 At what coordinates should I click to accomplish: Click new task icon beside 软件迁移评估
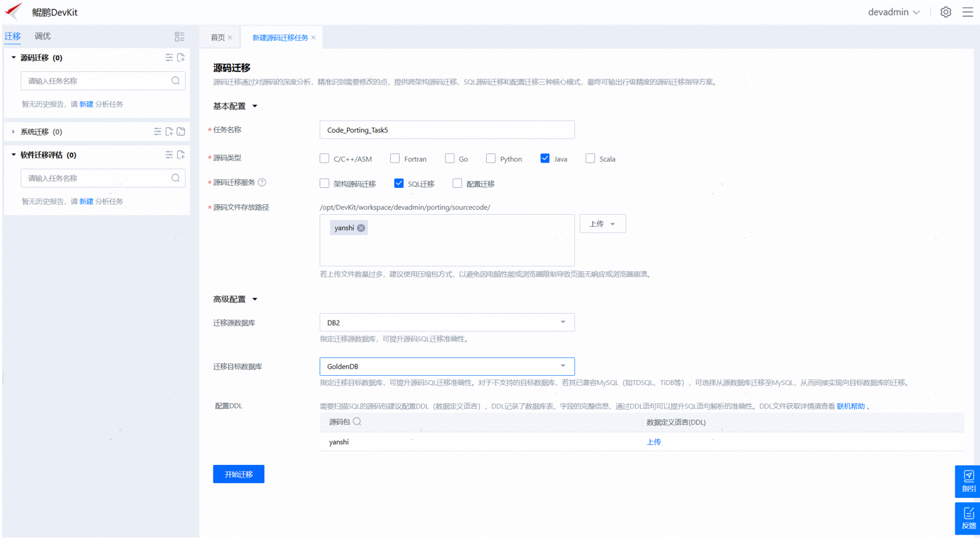[181, 155]
